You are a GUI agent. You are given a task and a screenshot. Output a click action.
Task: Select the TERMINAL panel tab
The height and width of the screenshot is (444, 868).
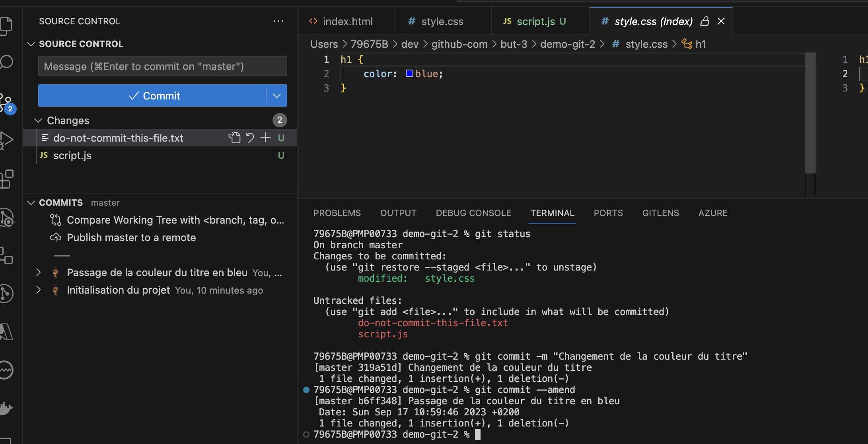tap(553, 213)
